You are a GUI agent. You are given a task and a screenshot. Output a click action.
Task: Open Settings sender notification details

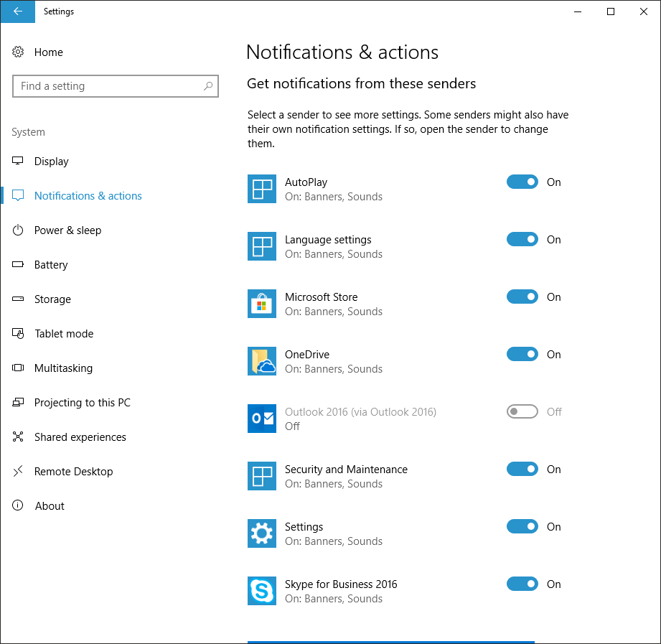click(x=304, y=527)
